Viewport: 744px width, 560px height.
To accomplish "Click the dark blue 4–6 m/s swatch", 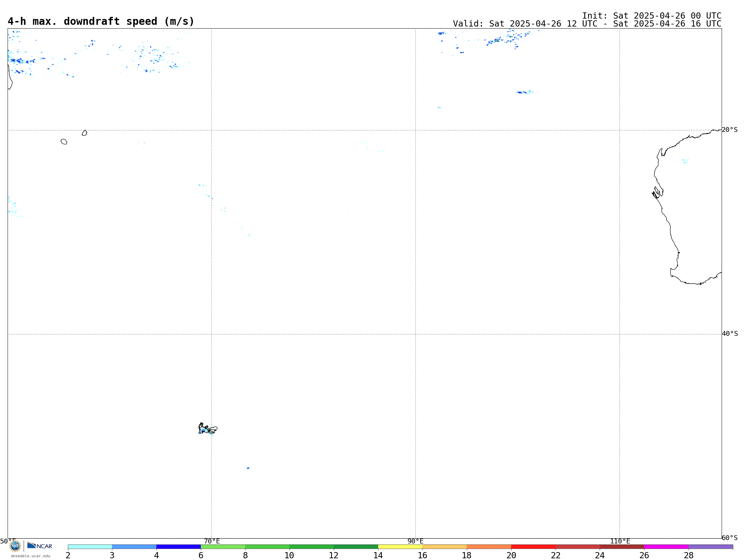I will click(x=179, y=547).
